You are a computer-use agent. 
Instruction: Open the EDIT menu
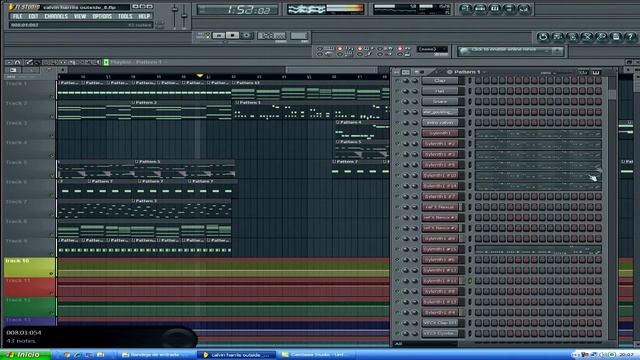click(x=33, y=16)
